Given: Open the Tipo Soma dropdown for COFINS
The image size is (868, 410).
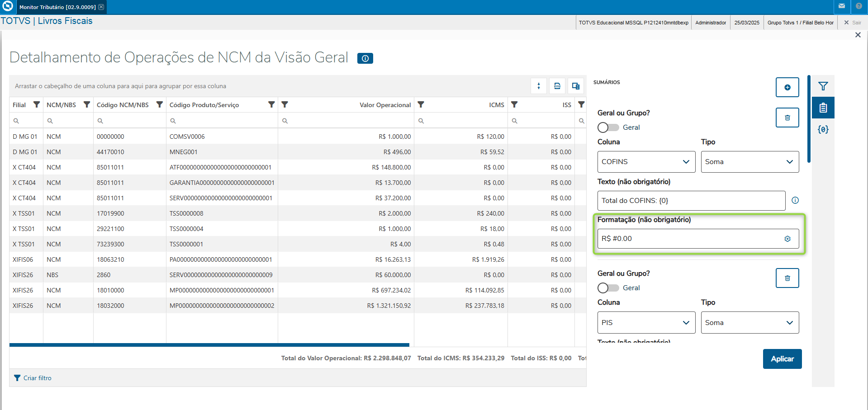Looking at the screenshot, I should [749, 162].
